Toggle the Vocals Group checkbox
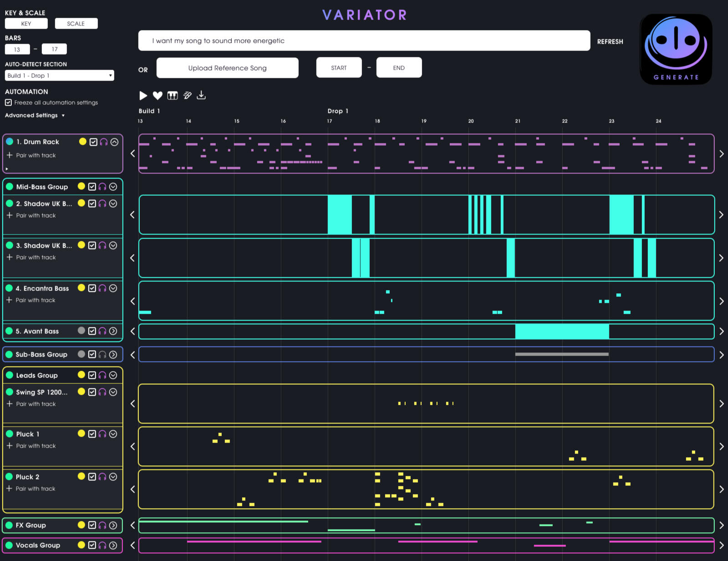728x561 pixels. click(x=92, y=545)
